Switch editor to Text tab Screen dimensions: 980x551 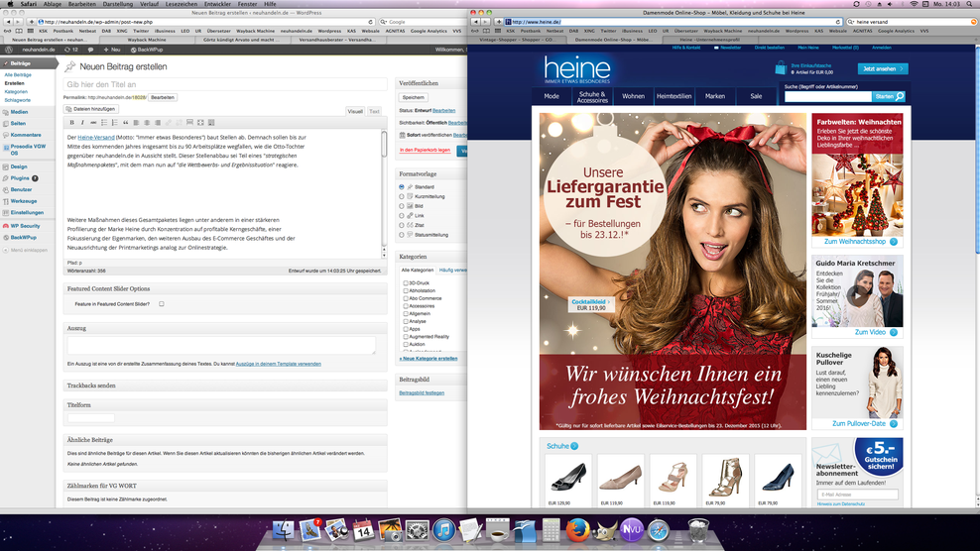pos(374,111)
